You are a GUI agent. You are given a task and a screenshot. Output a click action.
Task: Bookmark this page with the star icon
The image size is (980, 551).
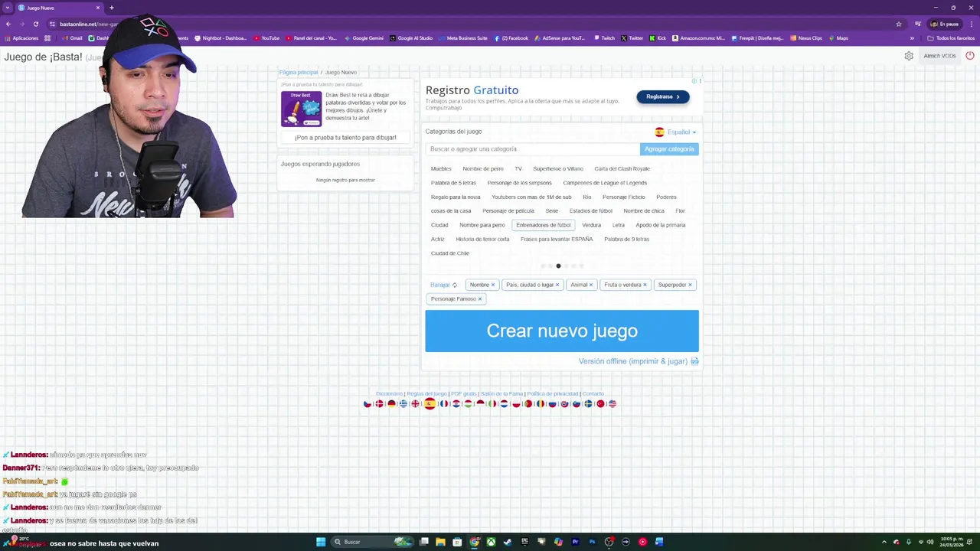pos(899,24)
